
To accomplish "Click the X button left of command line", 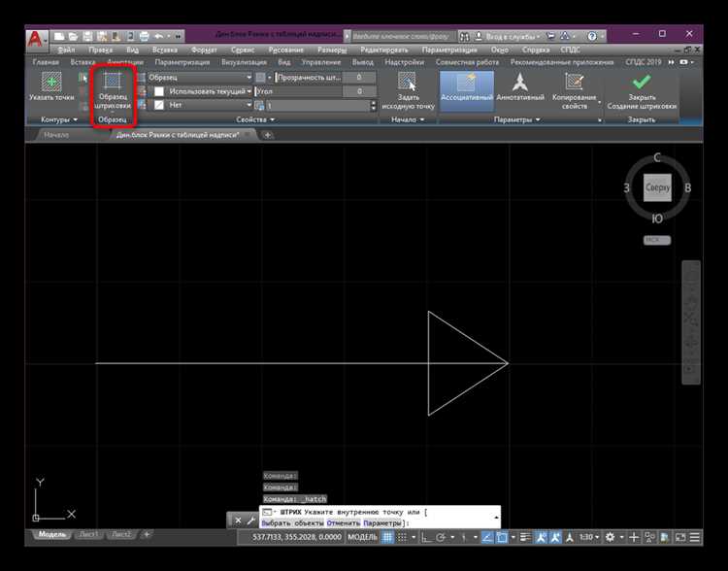I will (238, 520).
